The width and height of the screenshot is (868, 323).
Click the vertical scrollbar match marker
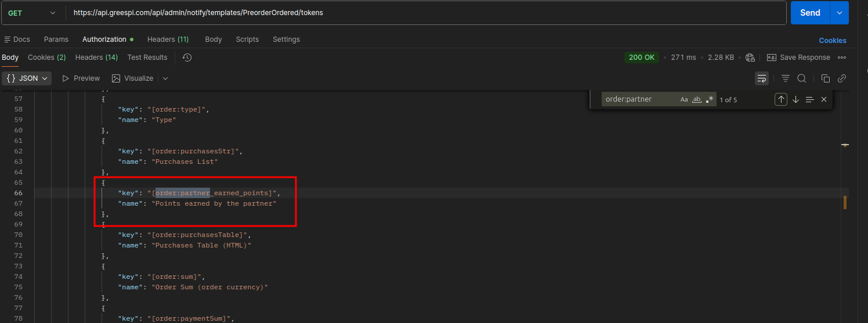tap(845, 202)
